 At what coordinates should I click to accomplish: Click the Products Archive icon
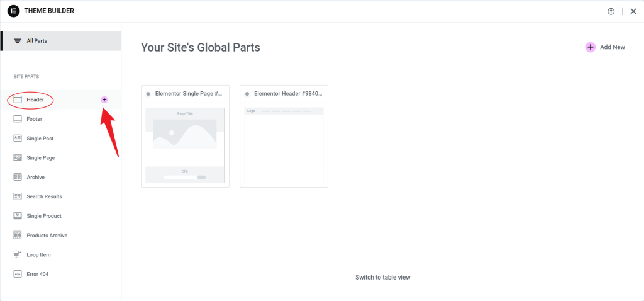coord(17,236)
